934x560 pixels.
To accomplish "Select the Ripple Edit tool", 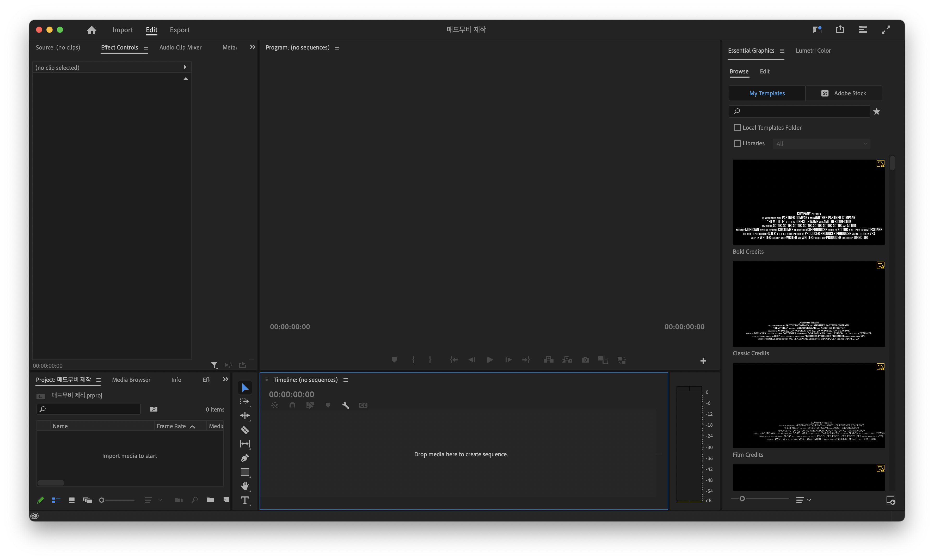I will (x=245, y=415).
